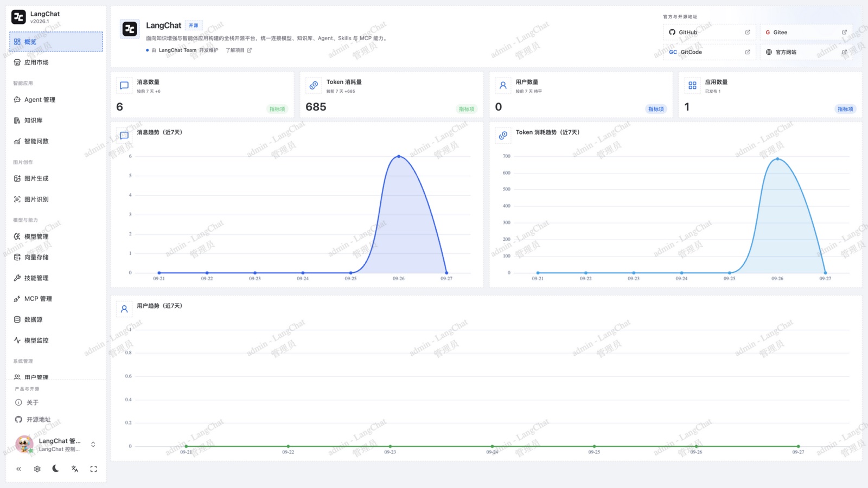Click the 应用数量 grid icon

pos(692,86)
